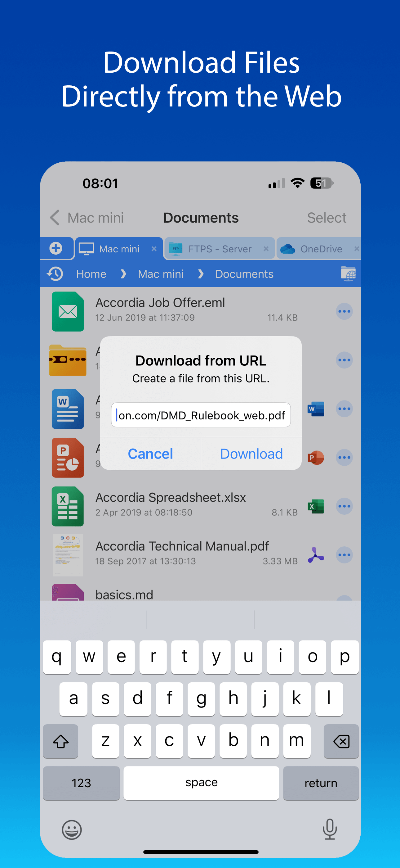Open the Excel spreadsheet file icon in list
Image resolution: width=400 pixels, height=868 pixels.
(x=68, y=506)
